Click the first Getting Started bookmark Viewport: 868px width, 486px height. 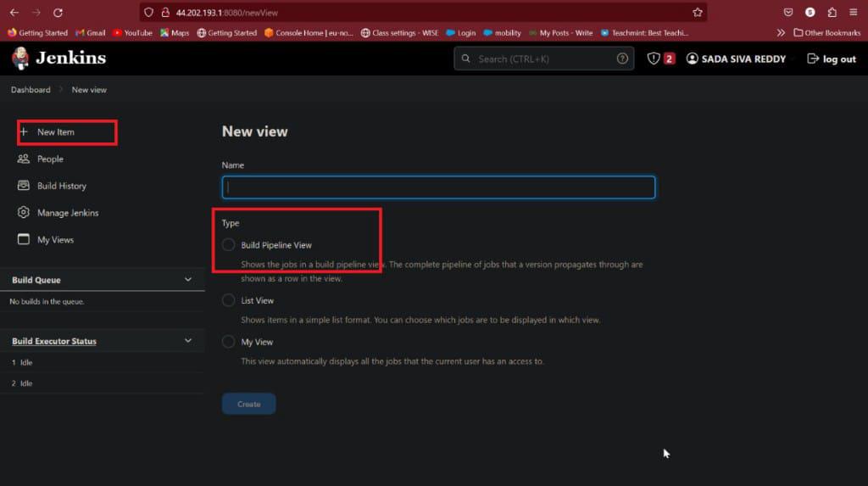tap(37, 33)
